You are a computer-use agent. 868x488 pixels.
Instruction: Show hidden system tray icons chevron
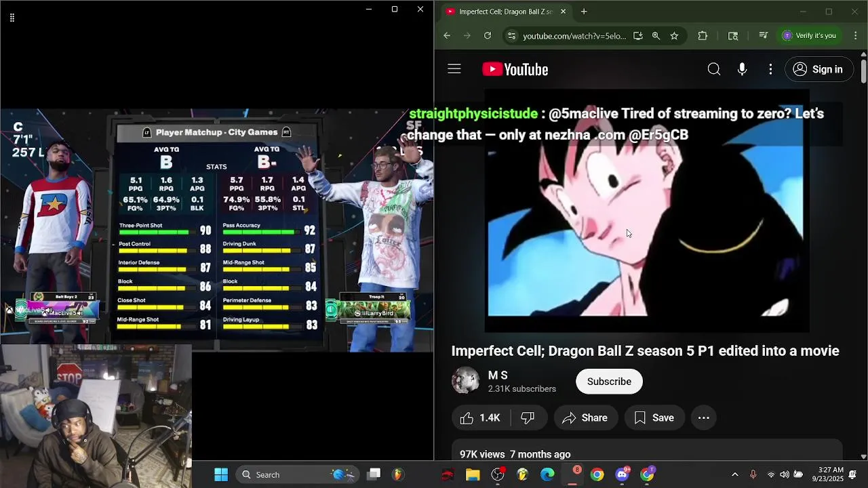734,474
